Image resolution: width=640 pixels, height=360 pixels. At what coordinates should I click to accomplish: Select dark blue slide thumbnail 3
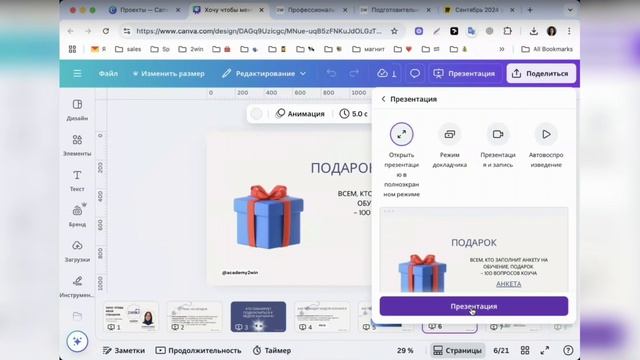(258, 317)
